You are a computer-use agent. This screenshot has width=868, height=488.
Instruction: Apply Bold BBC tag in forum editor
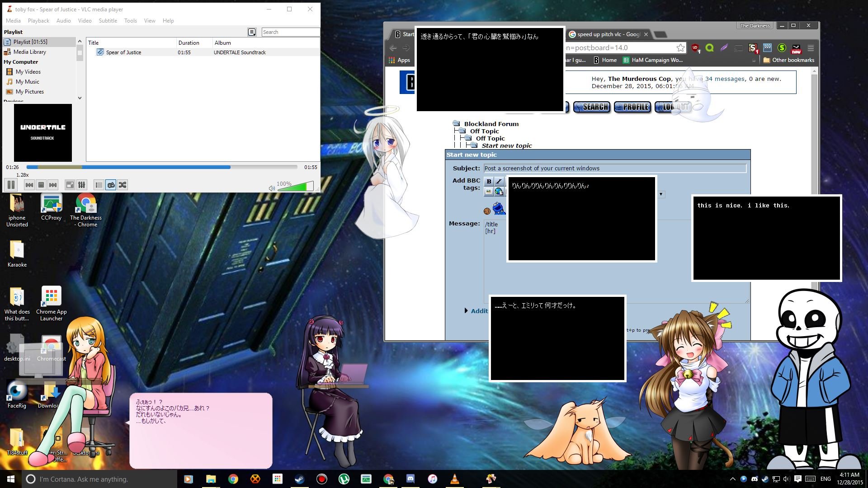coord(489,181)
